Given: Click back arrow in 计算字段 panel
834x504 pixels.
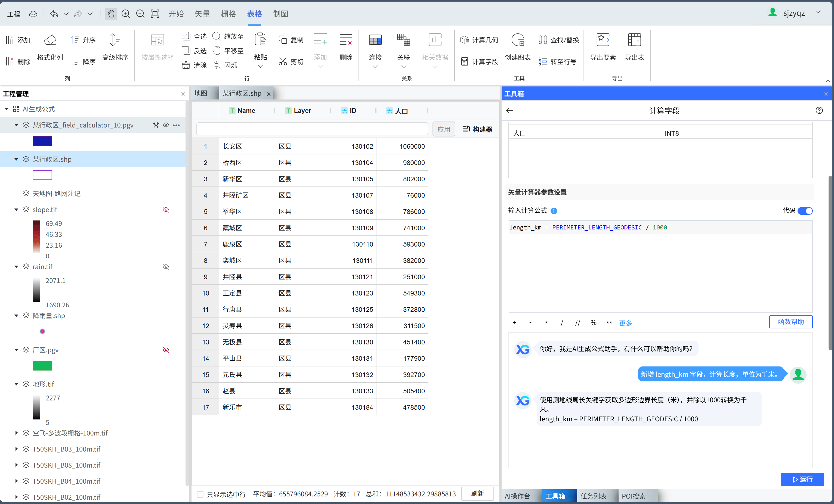Looking at the screenshot, I should tap(510, 110).
